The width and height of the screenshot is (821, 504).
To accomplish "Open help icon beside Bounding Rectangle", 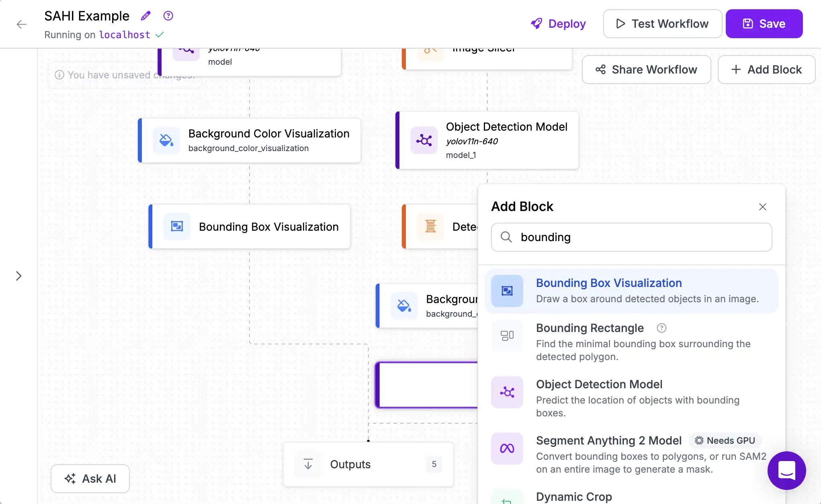I will click(x=661, y=328).
